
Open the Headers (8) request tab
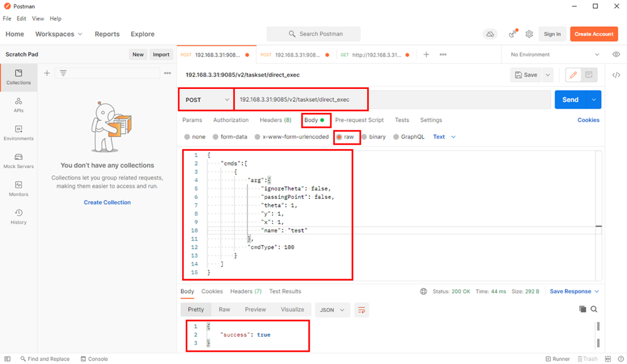click(x=275, y=120)
